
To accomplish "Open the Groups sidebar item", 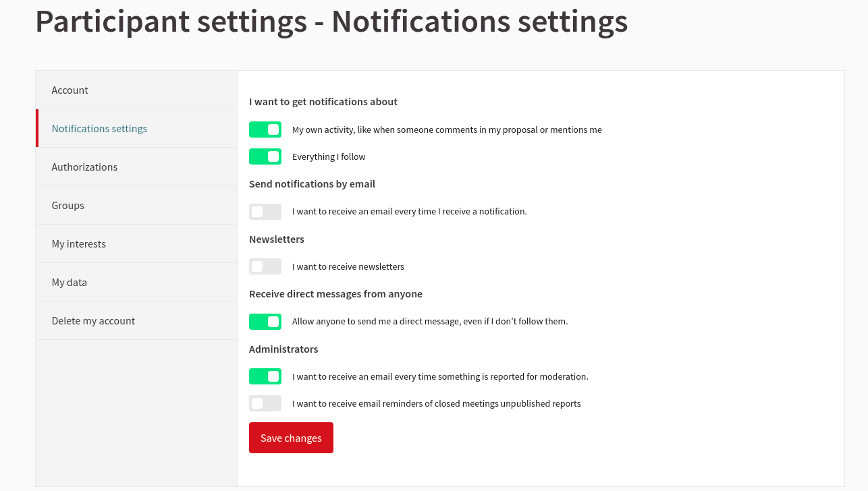I will click(x=68, y=206).
